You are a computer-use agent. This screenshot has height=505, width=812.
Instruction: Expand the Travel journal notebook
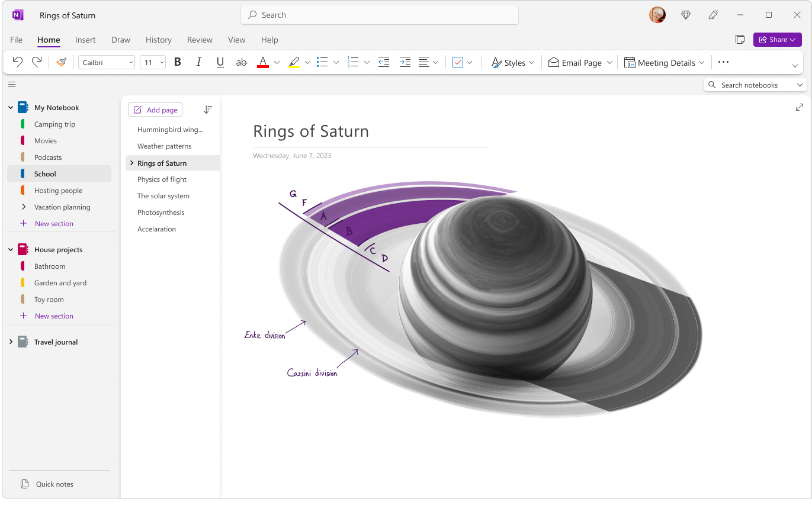(x=10, y=342)
